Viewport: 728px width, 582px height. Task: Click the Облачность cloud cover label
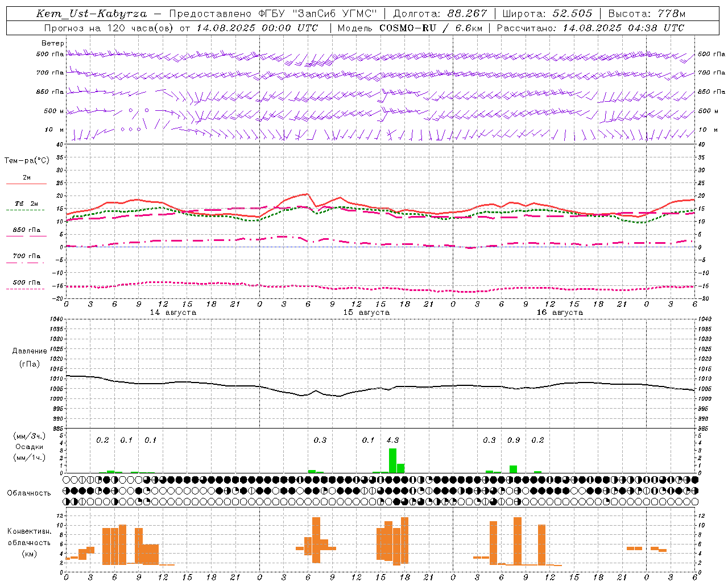[x=29, y=493]
